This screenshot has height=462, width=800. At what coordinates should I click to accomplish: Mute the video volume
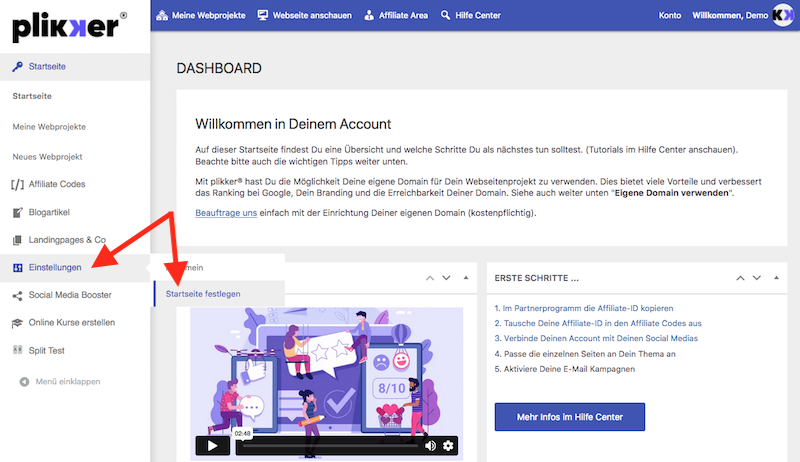pos(431,446)
